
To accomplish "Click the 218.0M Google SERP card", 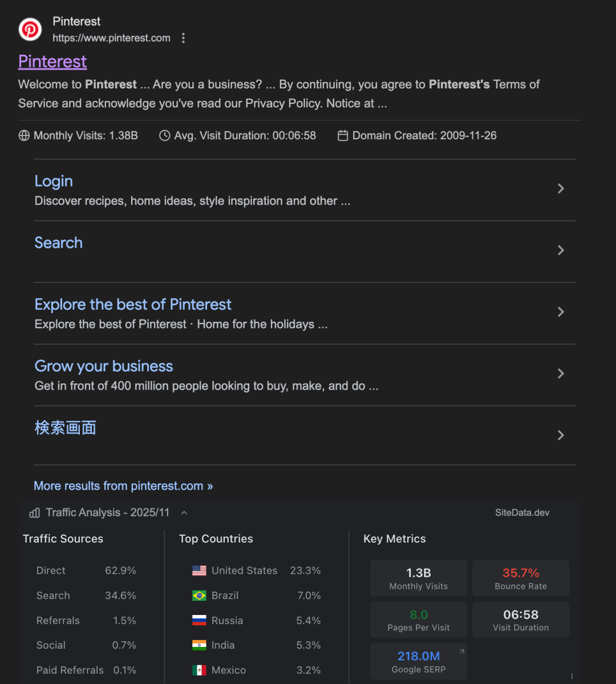I will 419,661.
